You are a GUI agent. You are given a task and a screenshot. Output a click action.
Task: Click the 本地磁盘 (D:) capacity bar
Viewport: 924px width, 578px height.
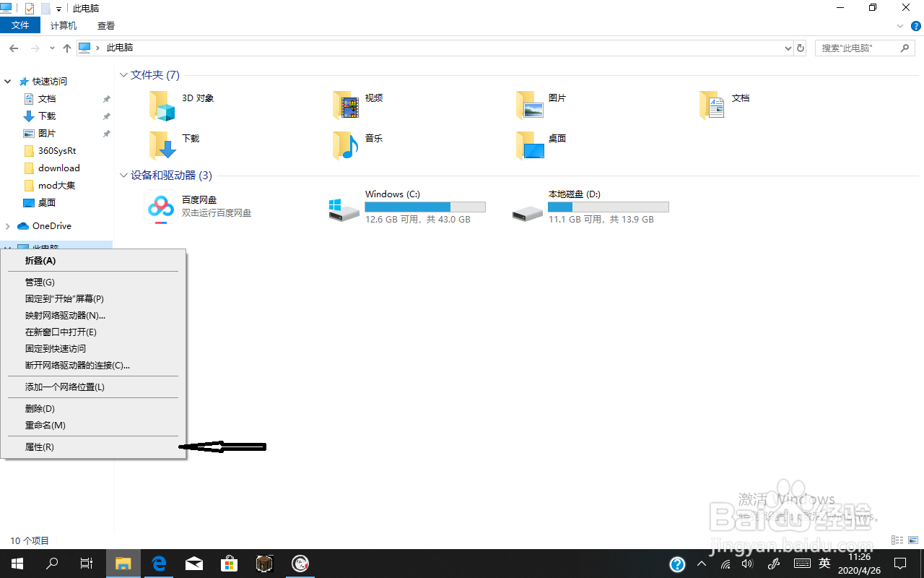[x=609, y=207]
